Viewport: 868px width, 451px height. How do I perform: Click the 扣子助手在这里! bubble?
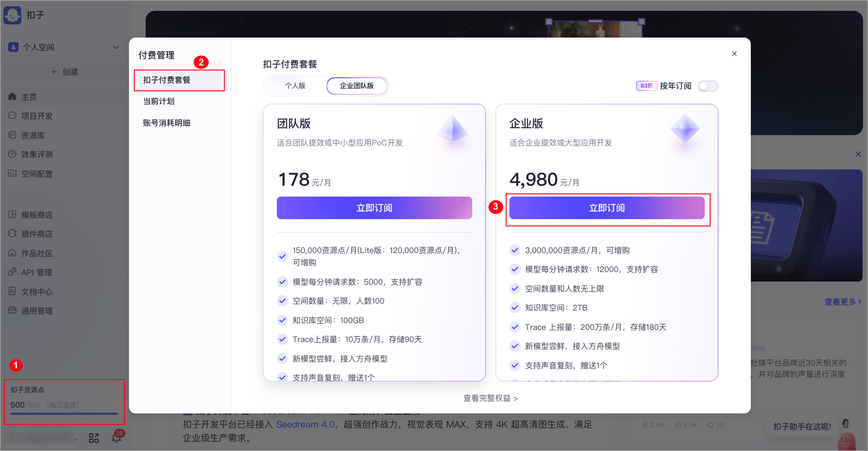(802, 427)
